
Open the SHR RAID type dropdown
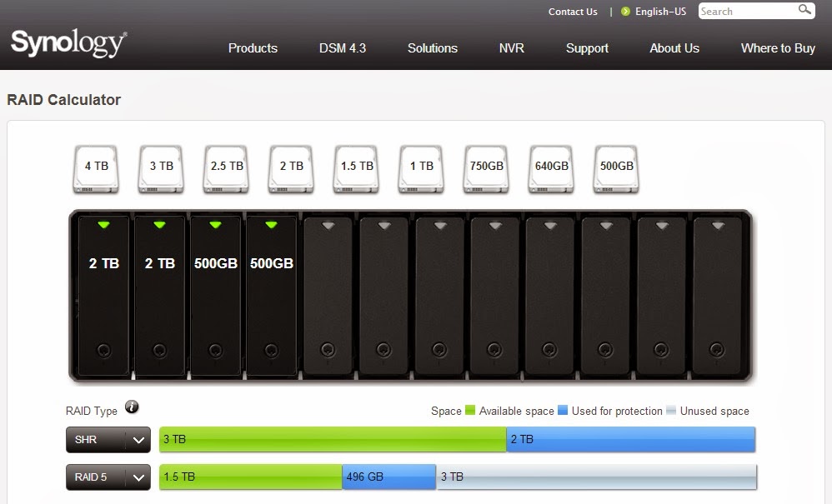coord(108,439)
